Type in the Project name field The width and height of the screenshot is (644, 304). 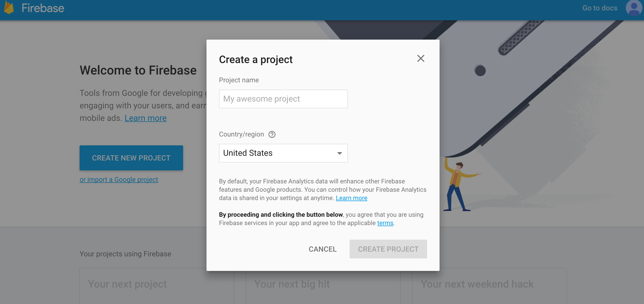click(x=283, y=99)
